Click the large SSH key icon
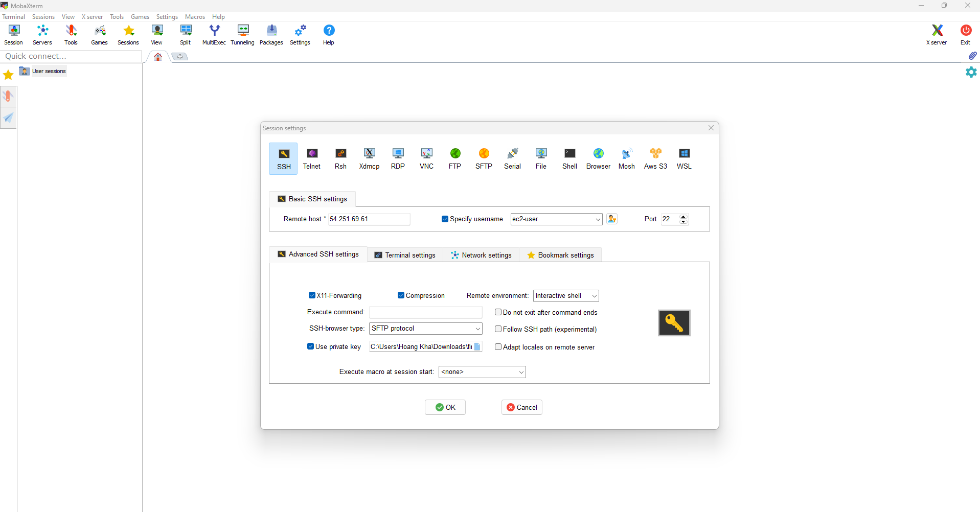This screenshot has height=512, width=980. pos(674,323)
